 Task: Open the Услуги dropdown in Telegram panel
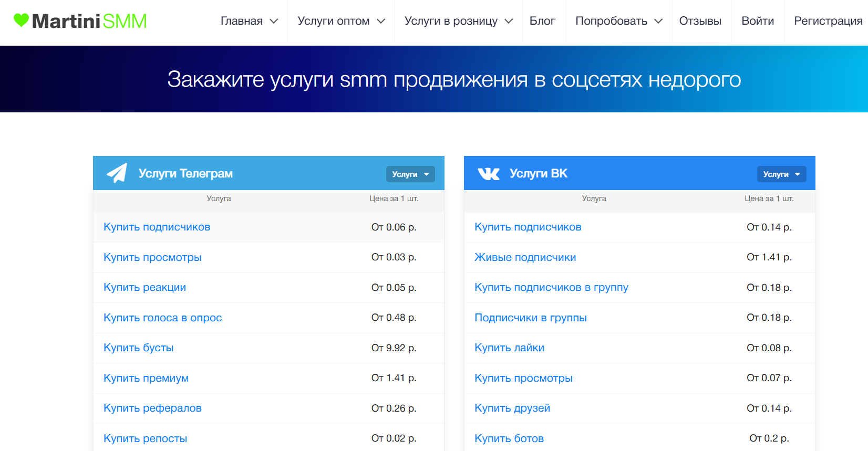[410, 174]
